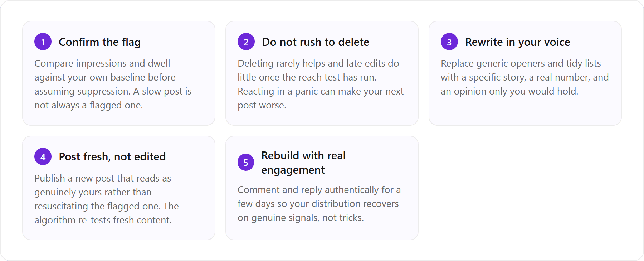Screen dimensions: 644x261
Task: Select the Confirm the flag heading
Action: pos(100,42)
